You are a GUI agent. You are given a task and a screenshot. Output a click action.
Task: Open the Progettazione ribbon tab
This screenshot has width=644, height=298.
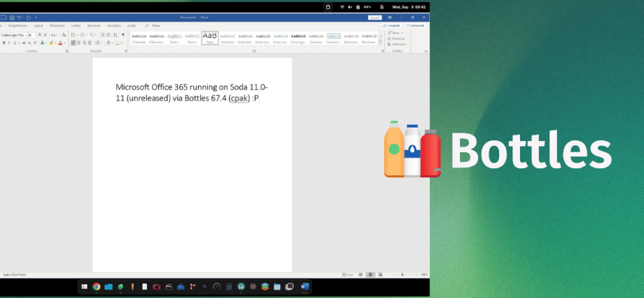point(17,25)
